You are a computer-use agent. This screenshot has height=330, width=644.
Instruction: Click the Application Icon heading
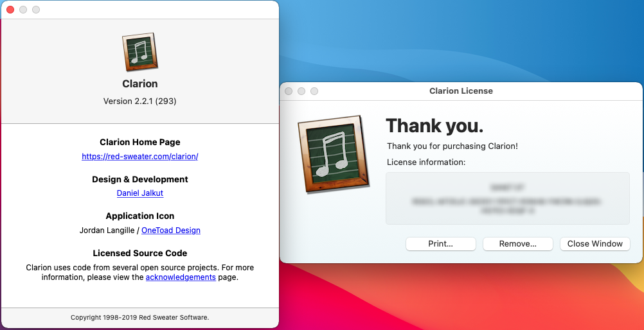click(x=140, y=216)
